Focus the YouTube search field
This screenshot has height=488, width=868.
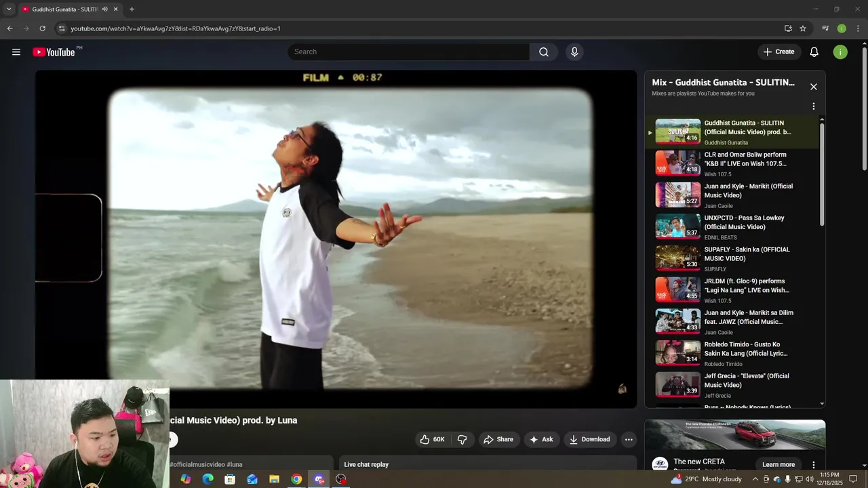click(409, 52)
